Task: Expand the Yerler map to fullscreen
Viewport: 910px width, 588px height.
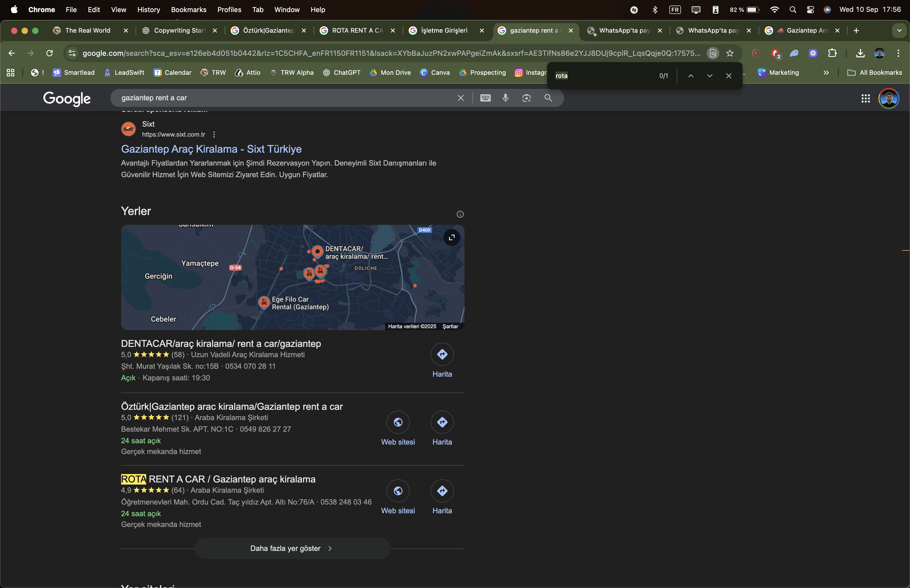Action: point(451,237)
